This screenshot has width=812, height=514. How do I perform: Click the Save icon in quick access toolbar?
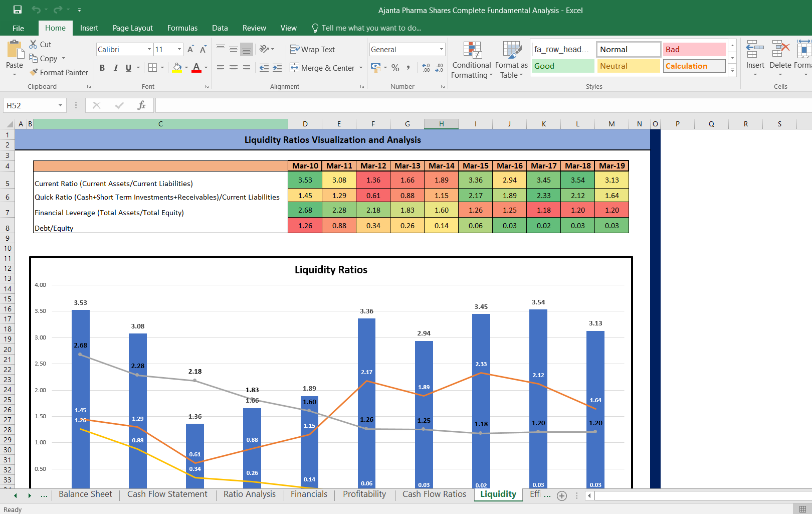click(18, 10)
